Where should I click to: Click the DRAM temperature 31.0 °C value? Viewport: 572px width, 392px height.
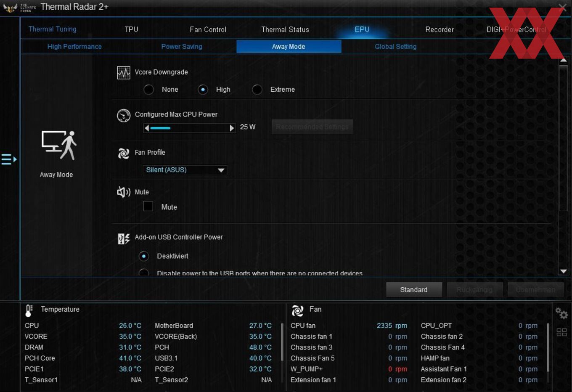tap(130, 347)
